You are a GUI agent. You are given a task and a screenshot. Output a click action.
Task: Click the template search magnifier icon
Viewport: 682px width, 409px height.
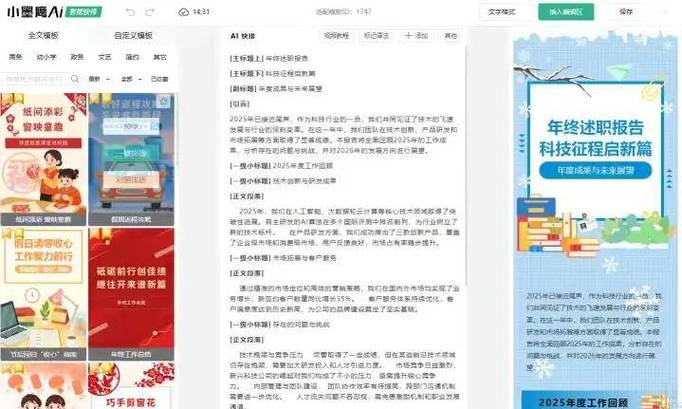point(75,79)
